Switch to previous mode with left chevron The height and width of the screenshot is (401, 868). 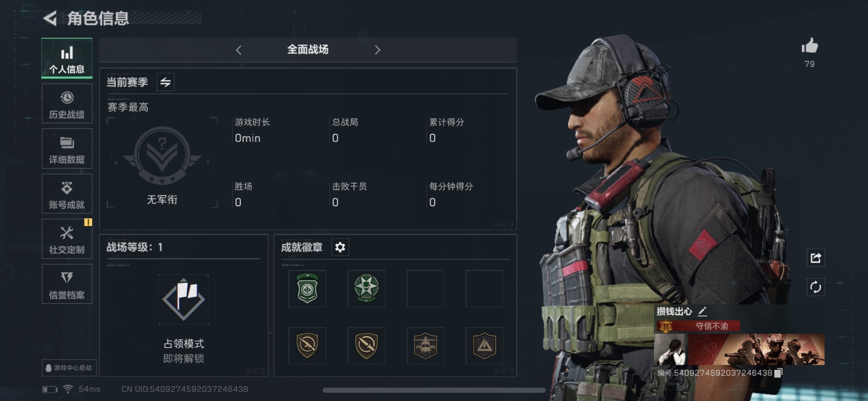[239, 50]
